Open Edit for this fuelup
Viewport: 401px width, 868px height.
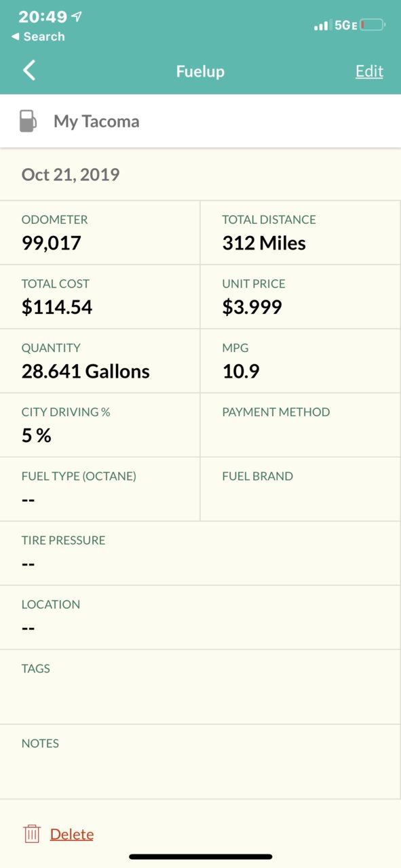369,71
